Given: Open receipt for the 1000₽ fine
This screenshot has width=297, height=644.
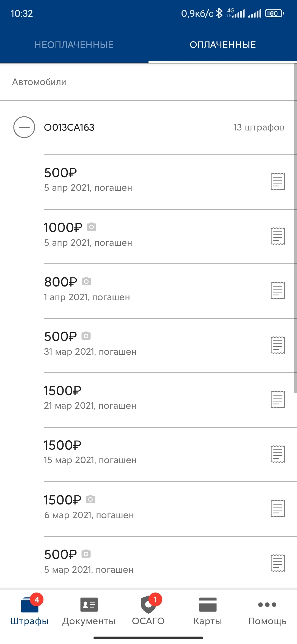Looking at the screenshot, I should click(277, 236).
